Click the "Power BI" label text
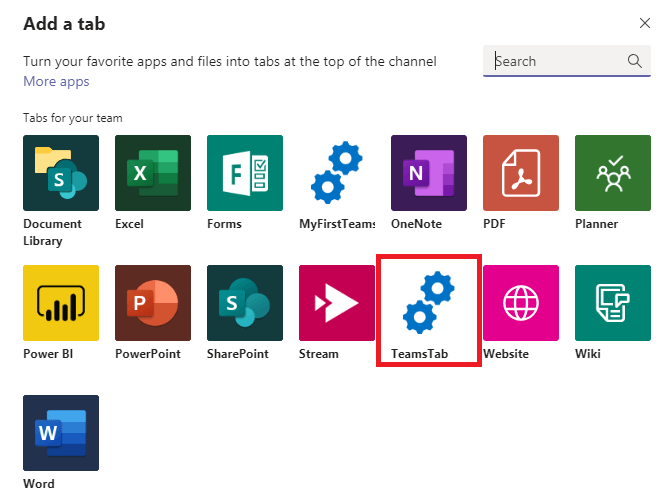Image resolution: width=663 pixels, height=497 pixels. 48,354
